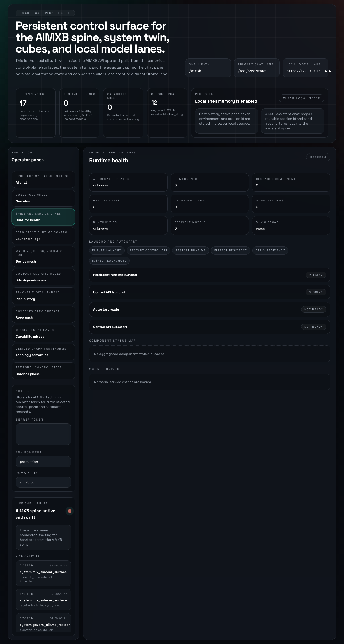
Task: Click 'No aggregated component status is loaded' message
Action: click(x=129, y=354)
